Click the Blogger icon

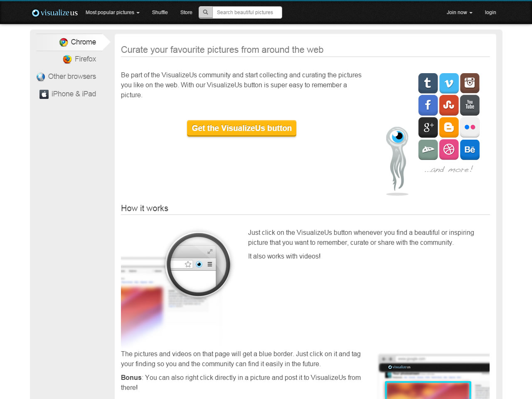[449, 127]
